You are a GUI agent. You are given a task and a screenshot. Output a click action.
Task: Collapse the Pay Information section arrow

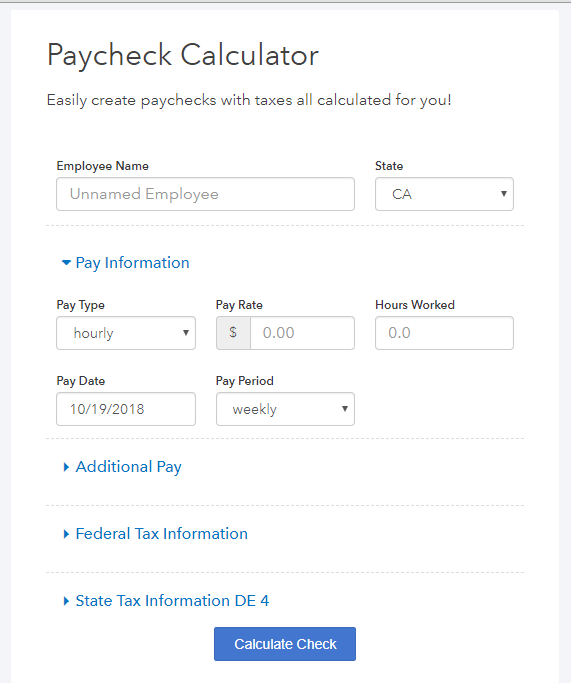66,262
